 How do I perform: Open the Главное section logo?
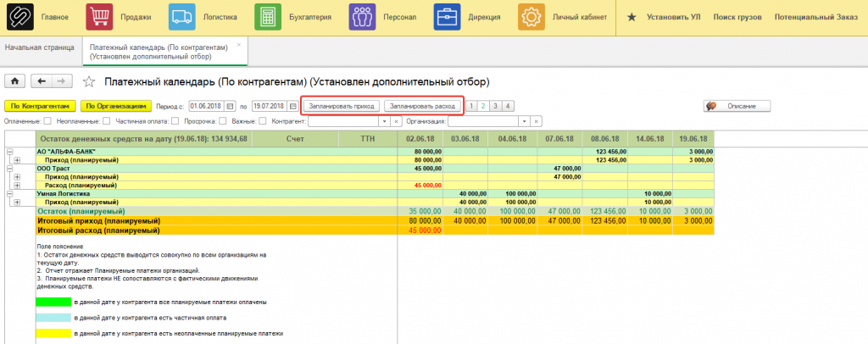[20, 17]
